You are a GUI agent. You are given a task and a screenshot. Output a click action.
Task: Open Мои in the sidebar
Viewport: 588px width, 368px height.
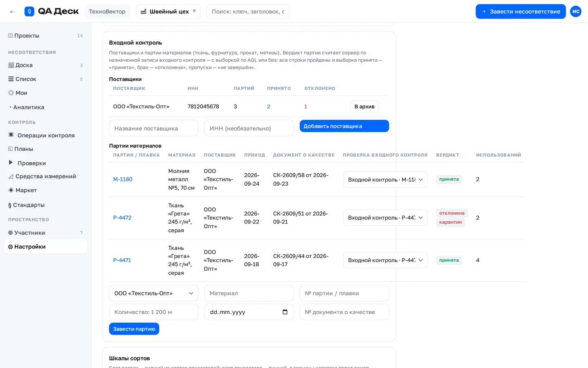coord(45,93)
